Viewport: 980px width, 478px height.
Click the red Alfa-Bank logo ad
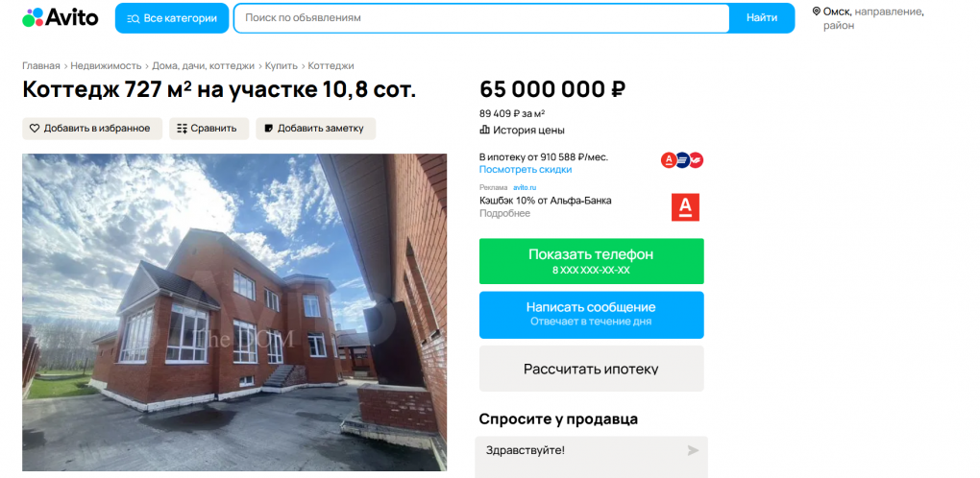pos(686,207)
